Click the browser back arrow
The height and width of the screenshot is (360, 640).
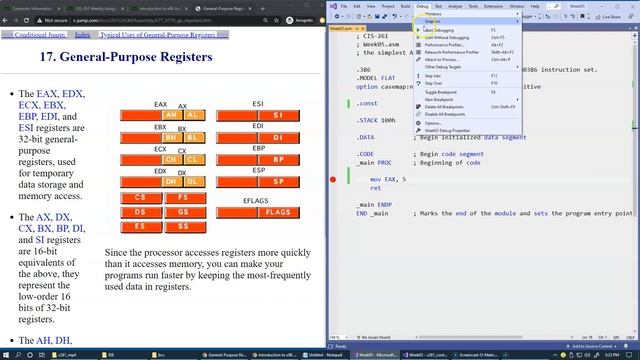5,20
